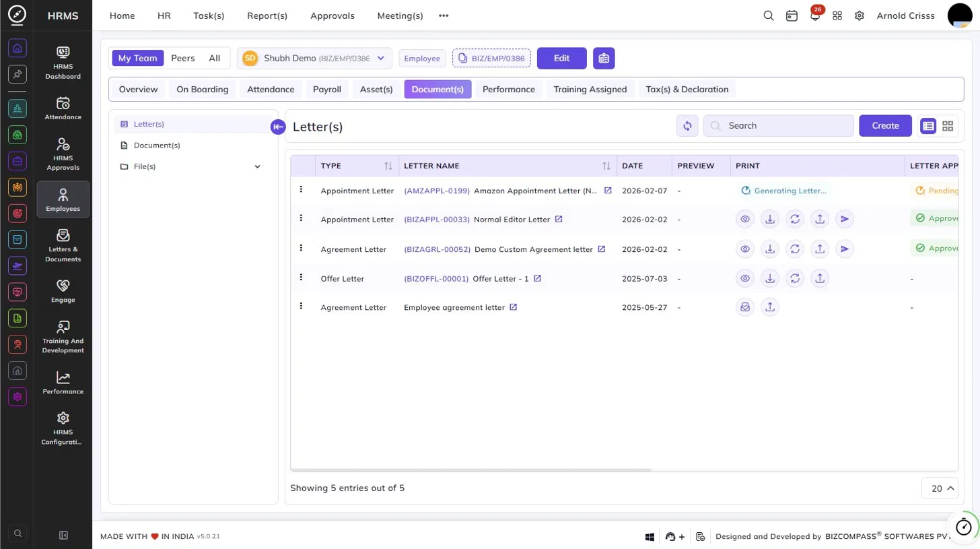Open Training And Development in sidebar
Viewport: 980px width, 549px height.
[63, 337]
